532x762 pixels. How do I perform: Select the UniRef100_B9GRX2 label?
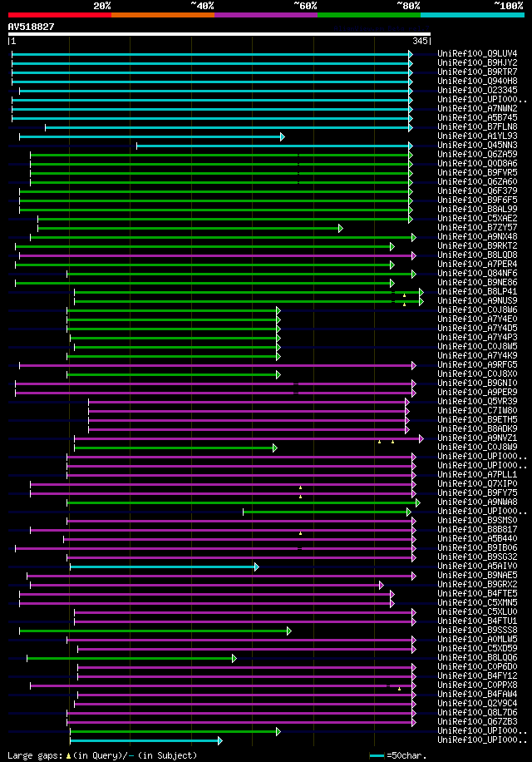(477, 584)
